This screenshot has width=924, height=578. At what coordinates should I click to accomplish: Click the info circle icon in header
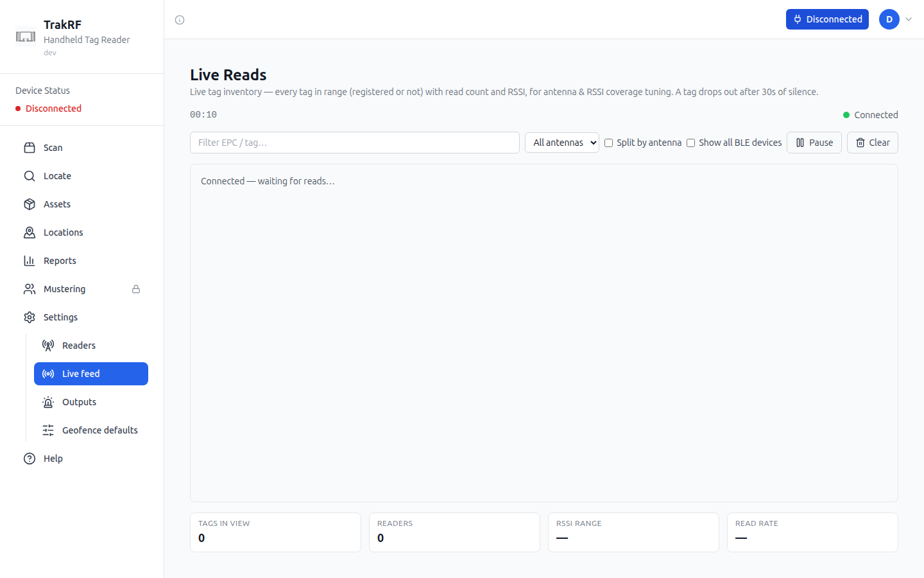(x=180, y=20)
